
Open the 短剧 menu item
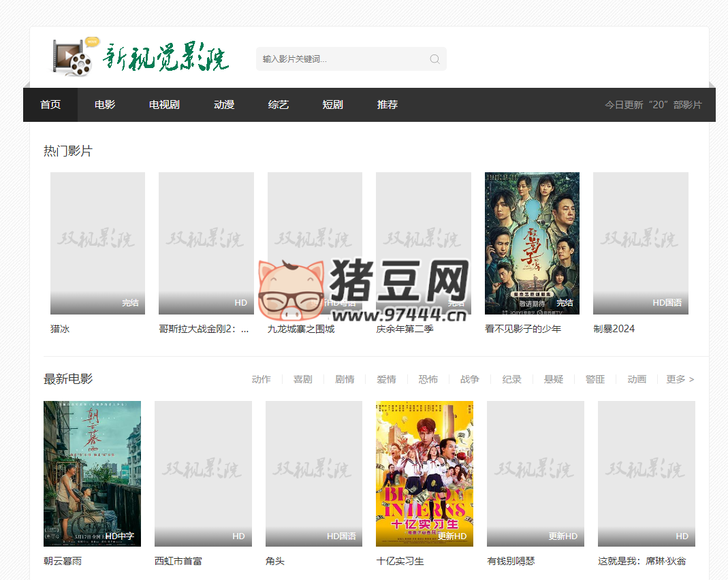click(333, 105)
